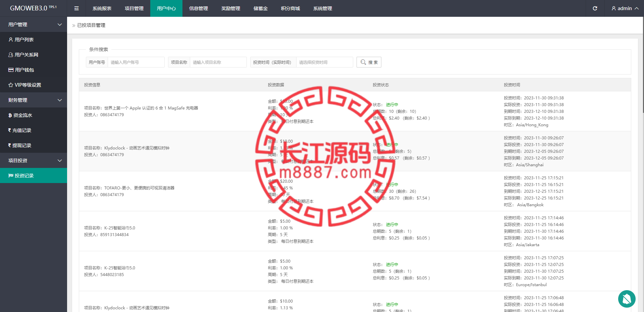The height and width of the screenshot is (312, 644).
Task: Click 投资数据 column header
Action: 276,85
